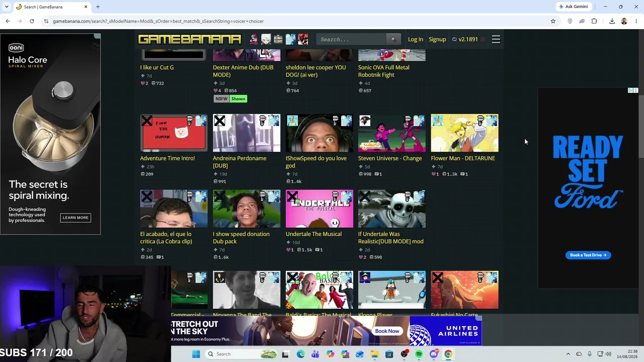Click the Andreina Perdoname thumbnail

coord(247,133)
